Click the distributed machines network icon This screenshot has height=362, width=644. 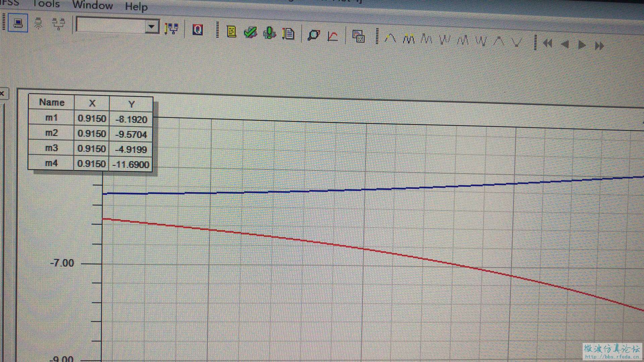(59, 24)
